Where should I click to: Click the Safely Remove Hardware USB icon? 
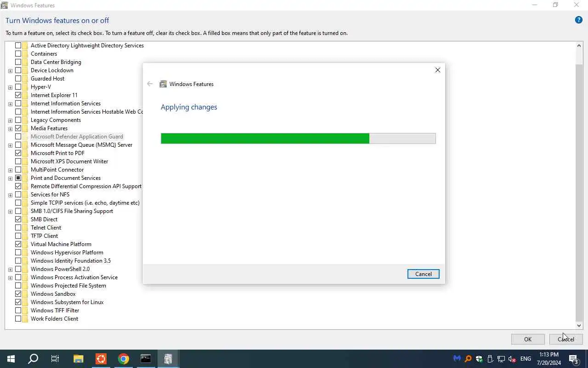pyautogui.click(x=490, y=359)
